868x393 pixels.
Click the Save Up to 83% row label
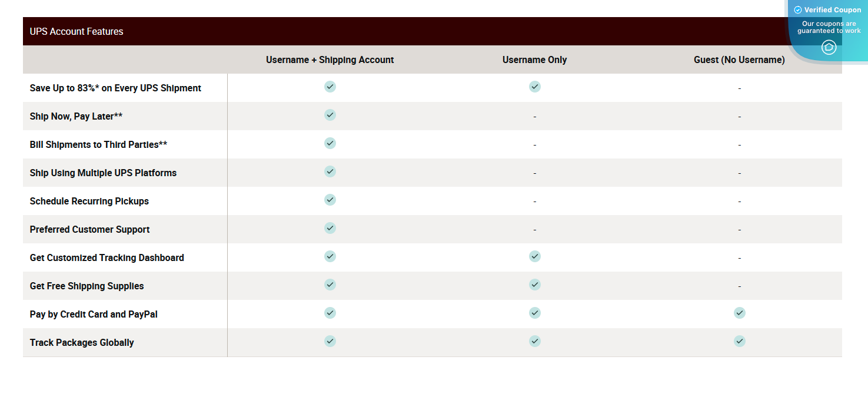(115, 88)
